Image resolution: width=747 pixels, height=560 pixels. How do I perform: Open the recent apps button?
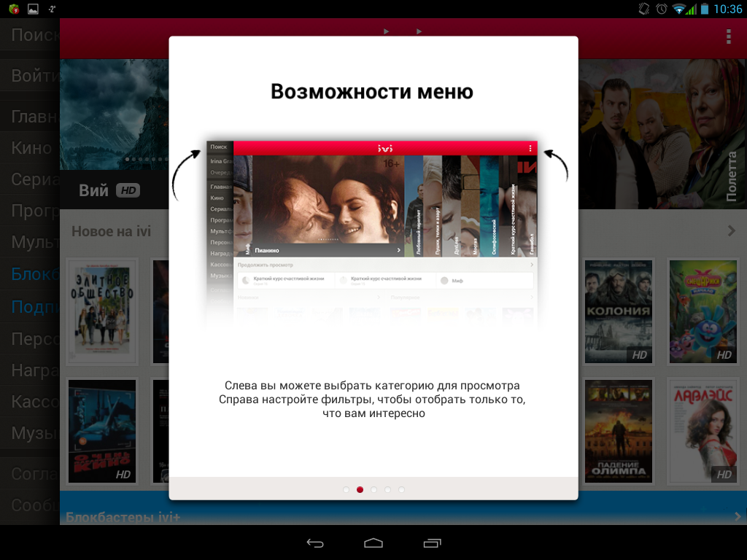tap(432, 542)
